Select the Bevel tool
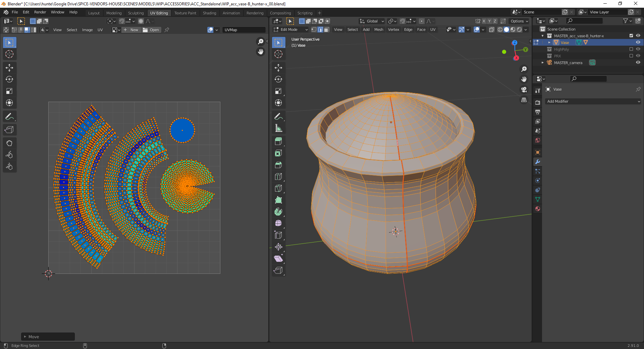The height and width of the screenshot is (349, 644). click(278, 165)
